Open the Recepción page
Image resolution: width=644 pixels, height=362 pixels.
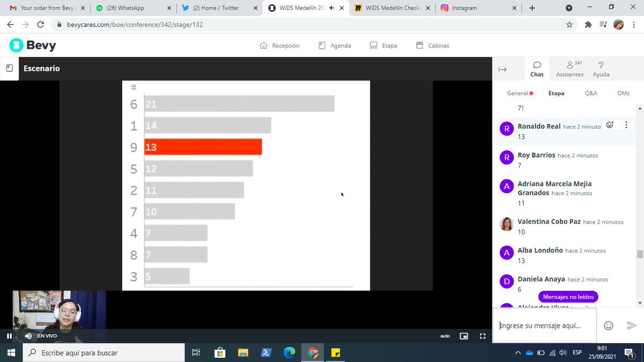279,46
